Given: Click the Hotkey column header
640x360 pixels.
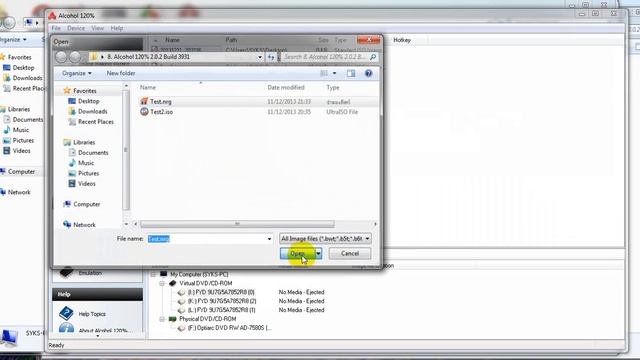Looking at the screenshot, I should (x=402, y=40).
